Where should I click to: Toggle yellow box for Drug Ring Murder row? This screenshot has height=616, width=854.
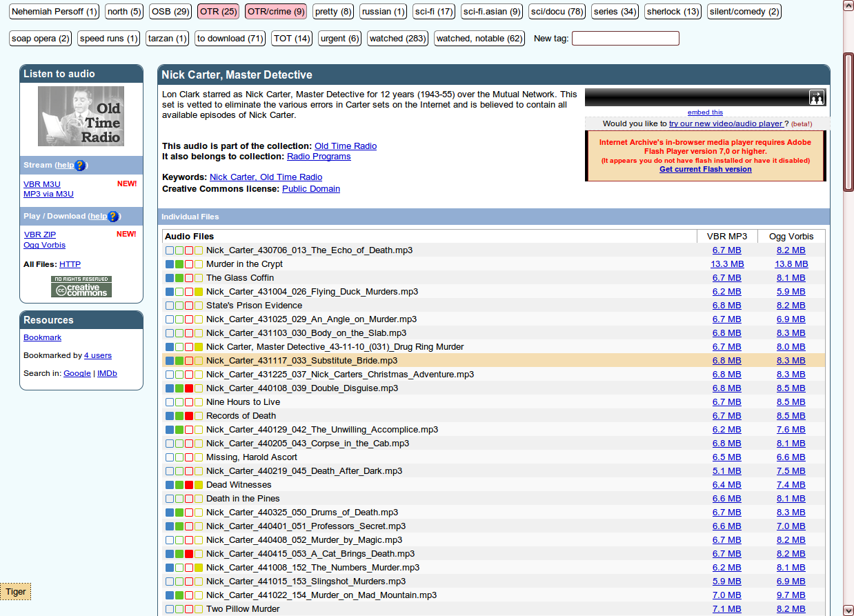point(199,347)
